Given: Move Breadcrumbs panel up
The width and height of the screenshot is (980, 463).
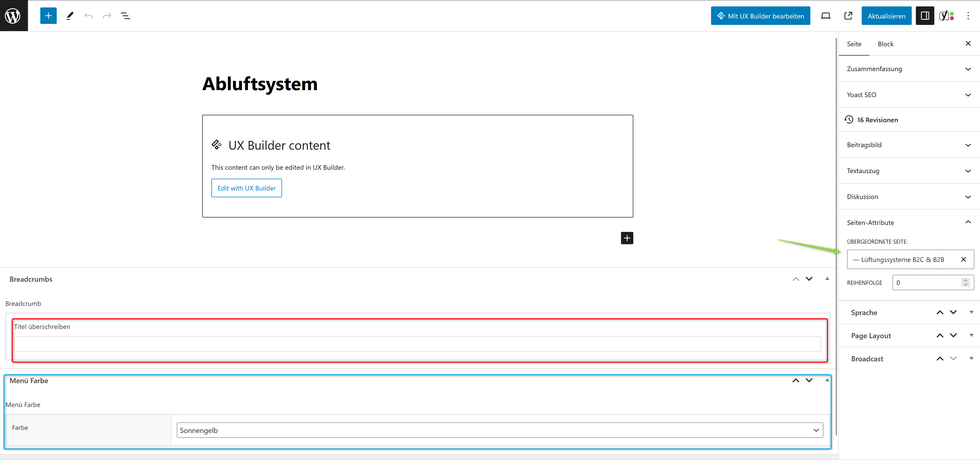Looking at the screenshot, I should [795, 279].
